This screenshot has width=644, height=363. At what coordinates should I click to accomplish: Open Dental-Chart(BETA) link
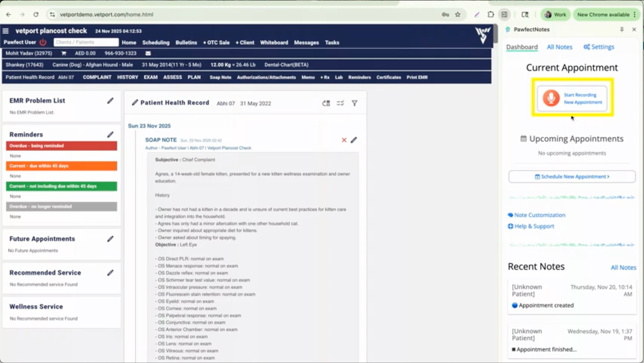click(286, 65)
